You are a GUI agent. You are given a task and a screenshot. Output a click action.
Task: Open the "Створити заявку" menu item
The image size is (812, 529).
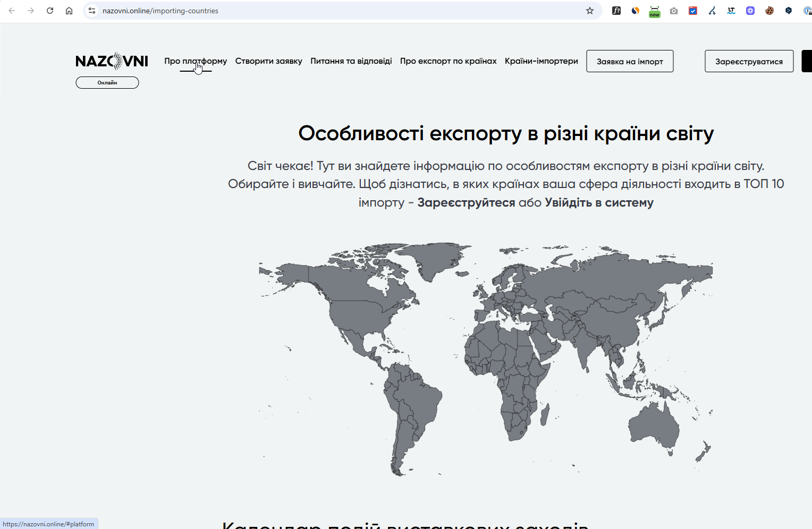[x=269, y=61]
